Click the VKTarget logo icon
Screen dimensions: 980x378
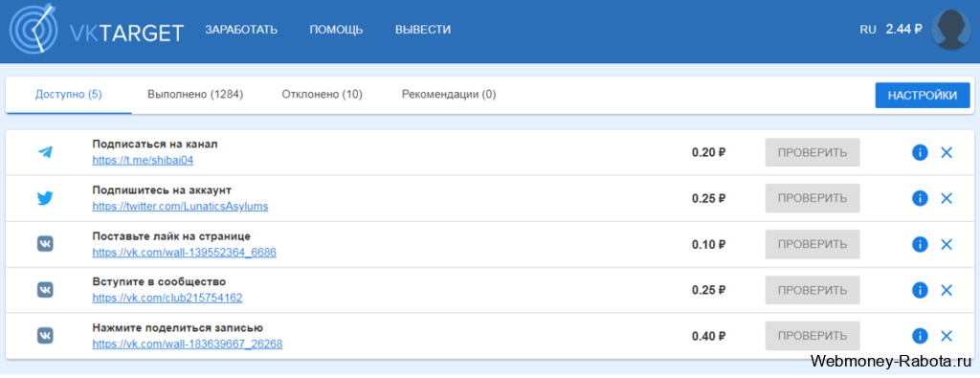point(33,30)
